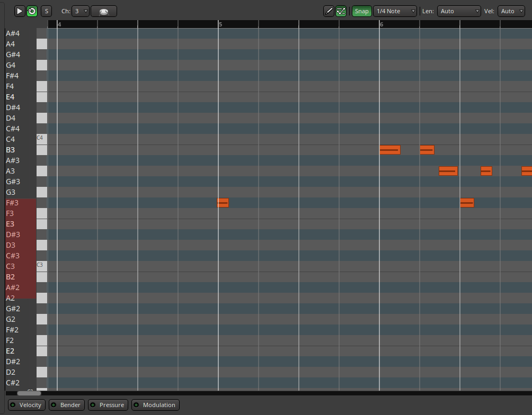Select the F#3 note at measure 5

[223, 203]
